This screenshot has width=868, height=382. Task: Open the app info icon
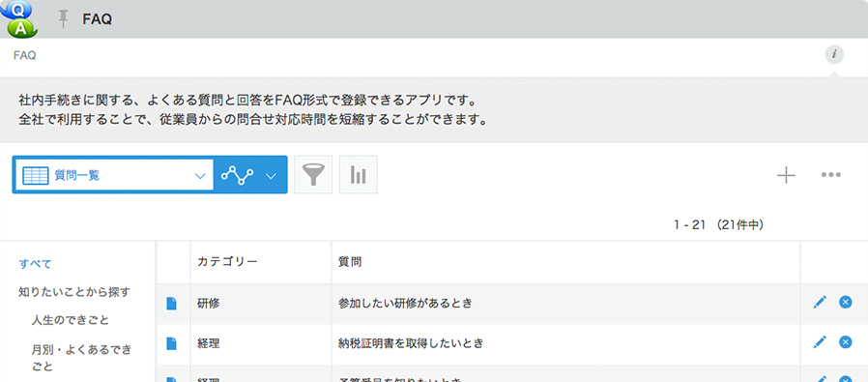(834, 55)
